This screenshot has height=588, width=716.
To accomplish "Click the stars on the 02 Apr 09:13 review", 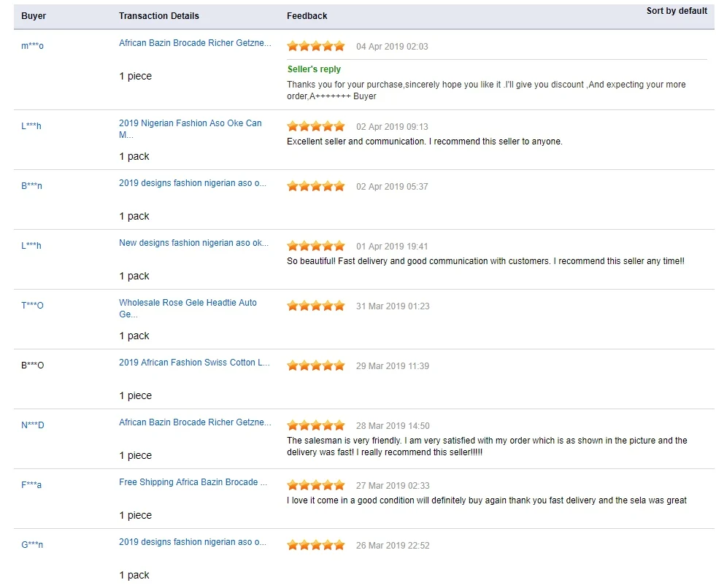I will 315,126.
